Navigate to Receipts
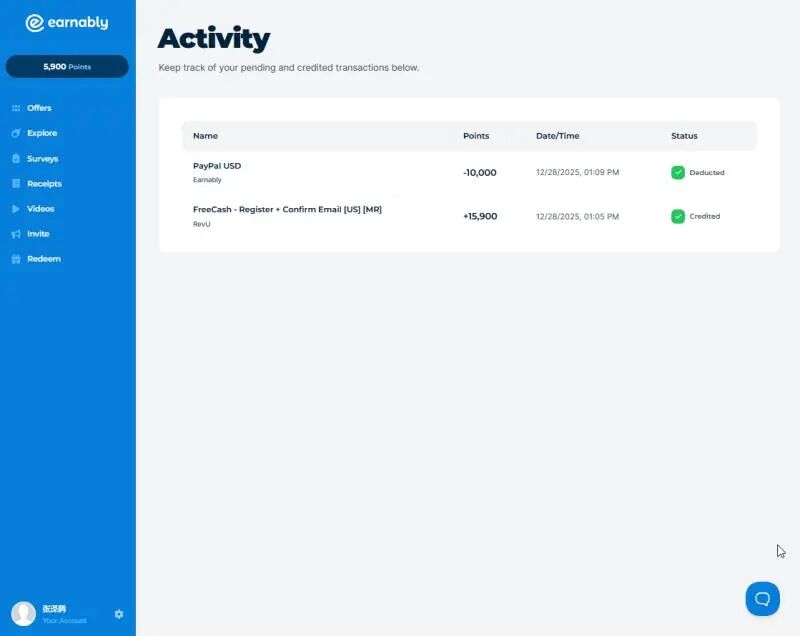Image resolution: width=800 pixels, height=636 pixels. pos(44,184)
